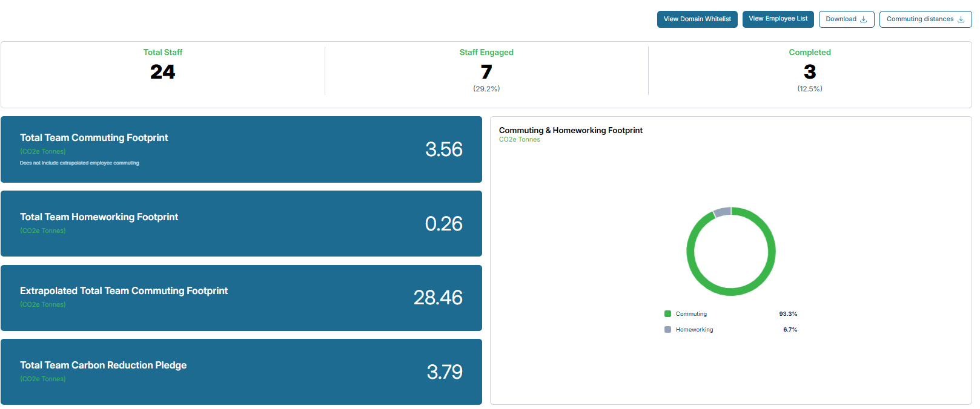Click the Completed figure of 3
The width and height of the screenshot is (980, 409).
810,72
